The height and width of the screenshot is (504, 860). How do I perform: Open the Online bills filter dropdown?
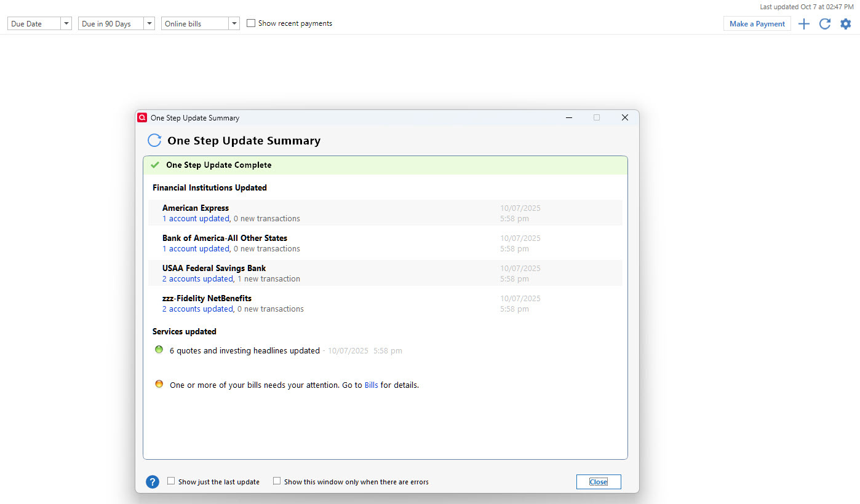point(201,23)
